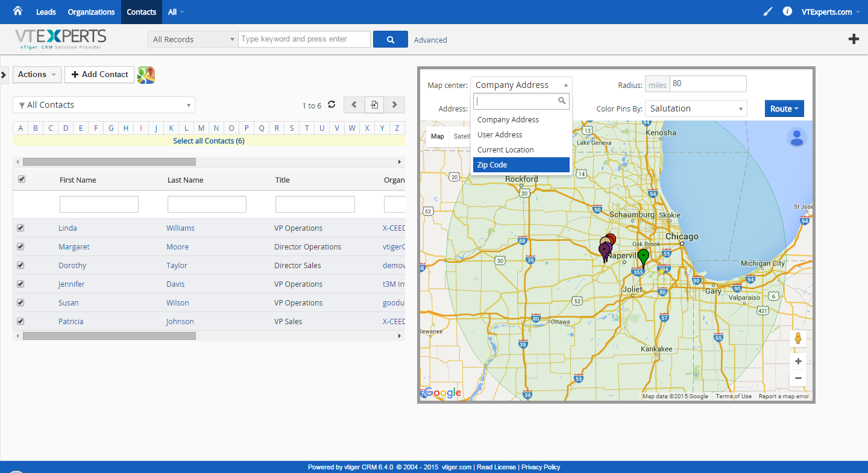
Task: Go to next page of contacts
Action: tap(394, 105)
